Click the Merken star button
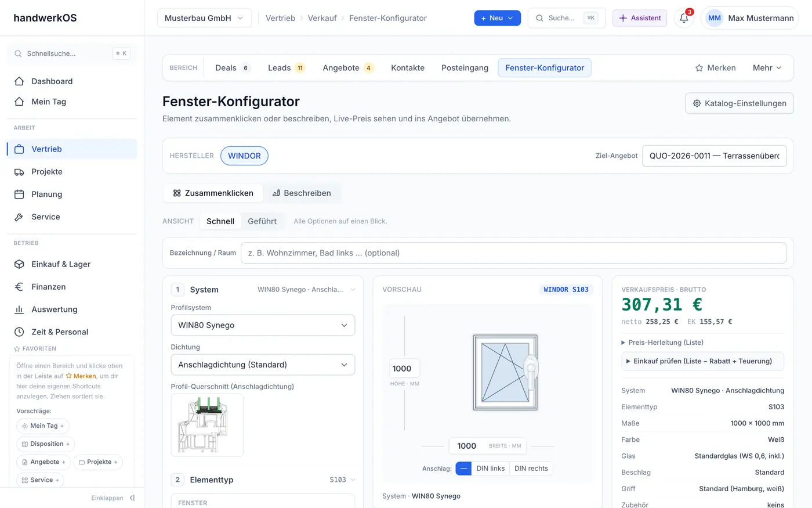The width and height of the screenshot is (812, 508). pyautogui.click(x=715, y=68)
